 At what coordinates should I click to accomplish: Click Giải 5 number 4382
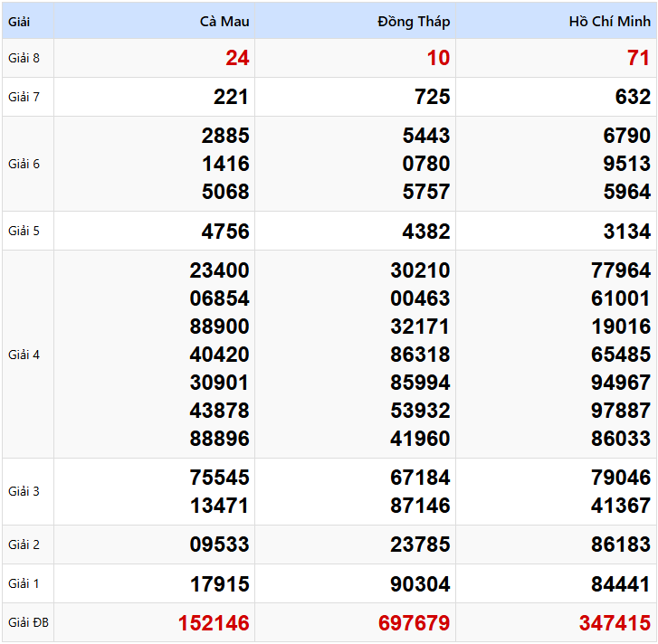426,232
